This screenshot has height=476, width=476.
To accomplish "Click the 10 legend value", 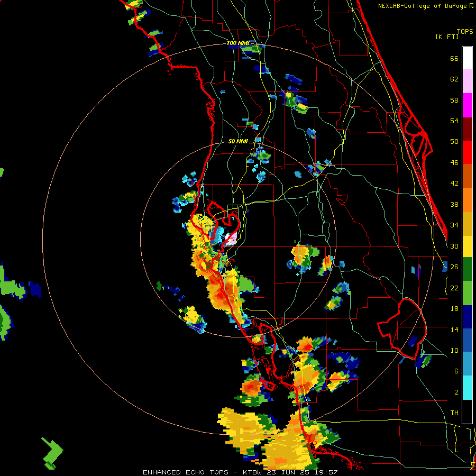I will click(x=454, y=350).
